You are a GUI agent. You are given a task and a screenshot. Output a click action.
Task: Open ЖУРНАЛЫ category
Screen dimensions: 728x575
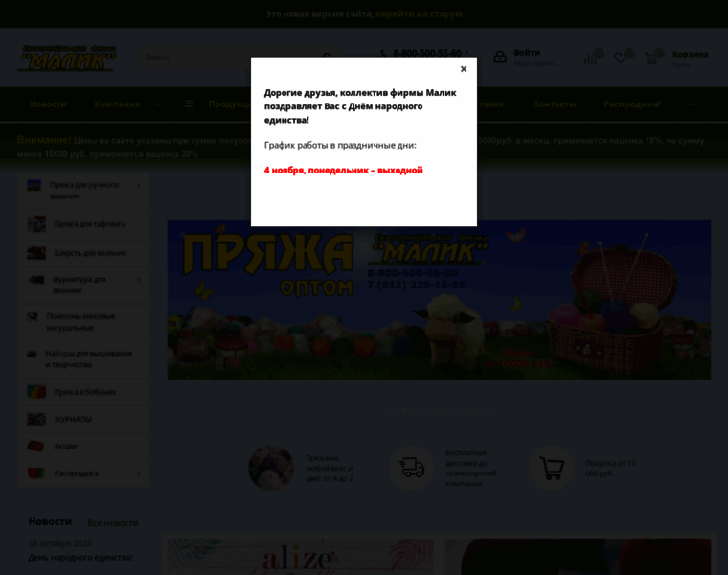[73, 419]
